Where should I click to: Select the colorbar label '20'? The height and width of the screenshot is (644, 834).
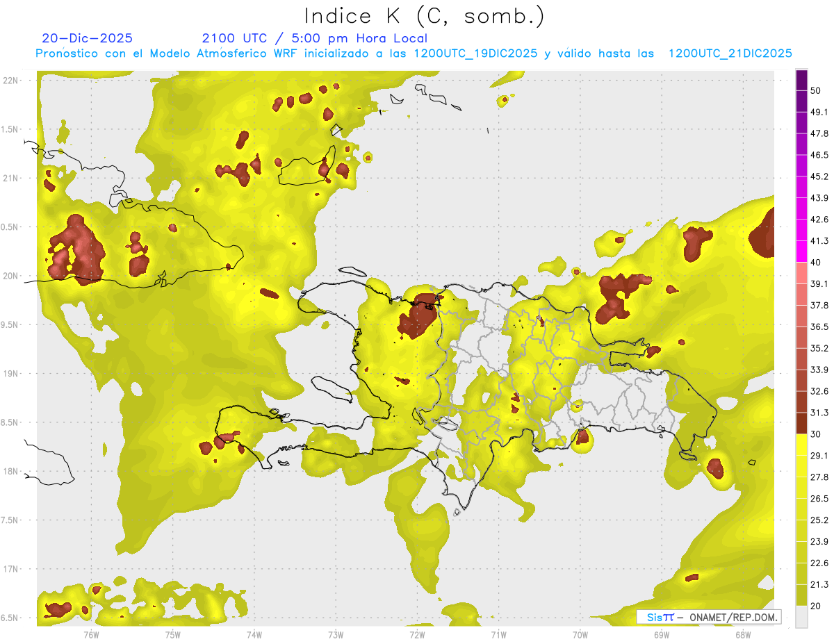816,607
